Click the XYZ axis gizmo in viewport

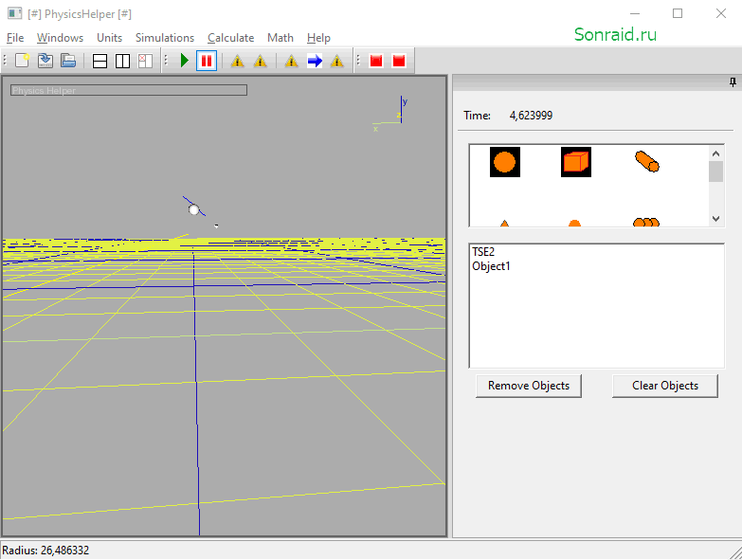(389, 113)
